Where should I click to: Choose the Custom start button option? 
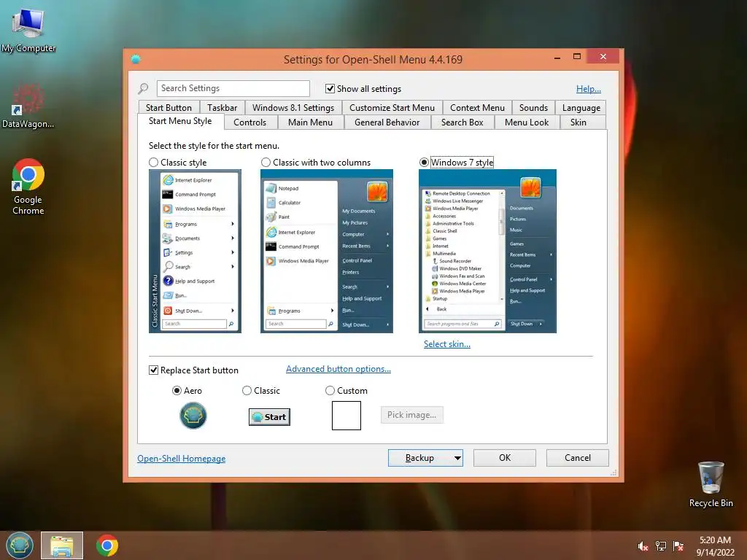click(x=330, y=391)
